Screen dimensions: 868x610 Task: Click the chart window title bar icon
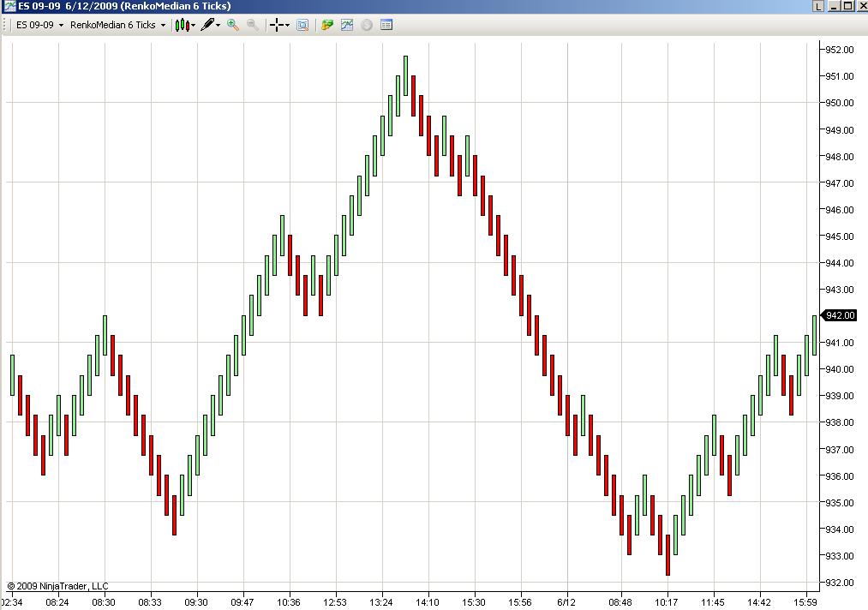click(x=9, y=6)
